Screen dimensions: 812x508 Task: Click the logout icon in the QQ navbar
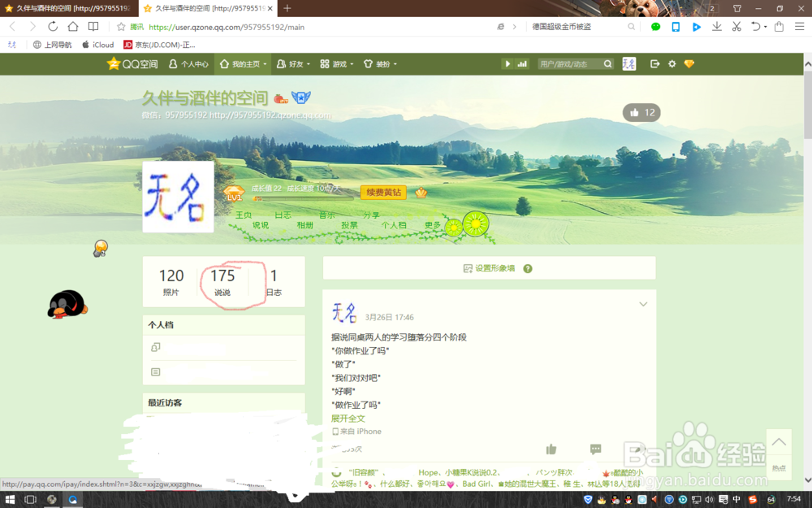click(654, 63)
